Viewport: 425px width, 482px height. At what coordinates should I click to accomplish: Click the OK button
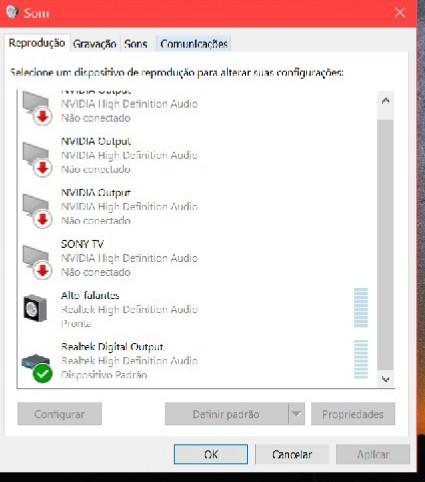point(211,454)
